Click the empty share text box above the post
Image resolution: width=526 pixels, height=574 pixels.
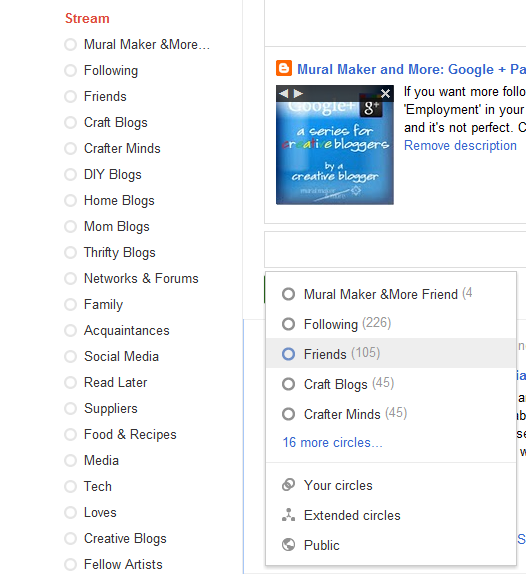(395, 23)
